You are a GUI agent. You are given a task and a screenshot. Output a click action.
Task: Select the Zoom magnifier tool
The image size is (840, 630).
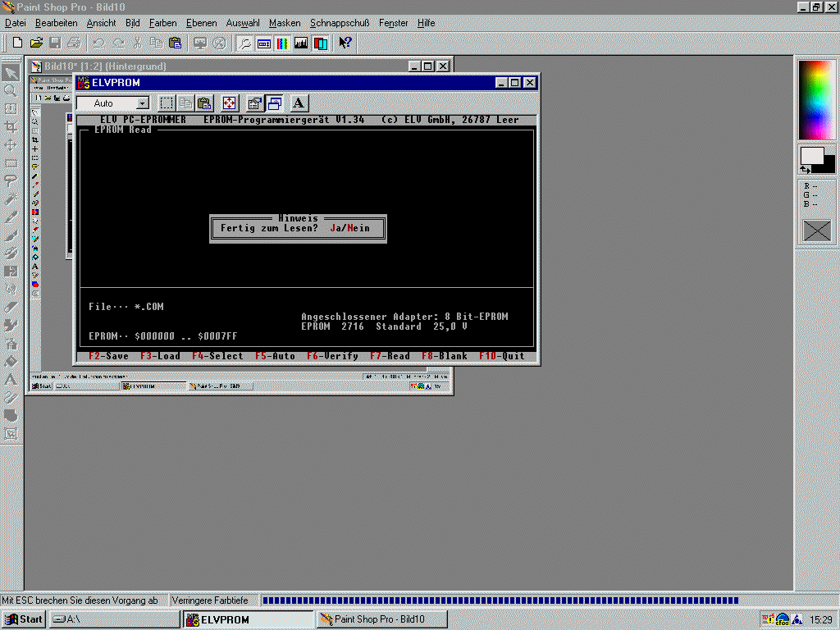point(11,90)
